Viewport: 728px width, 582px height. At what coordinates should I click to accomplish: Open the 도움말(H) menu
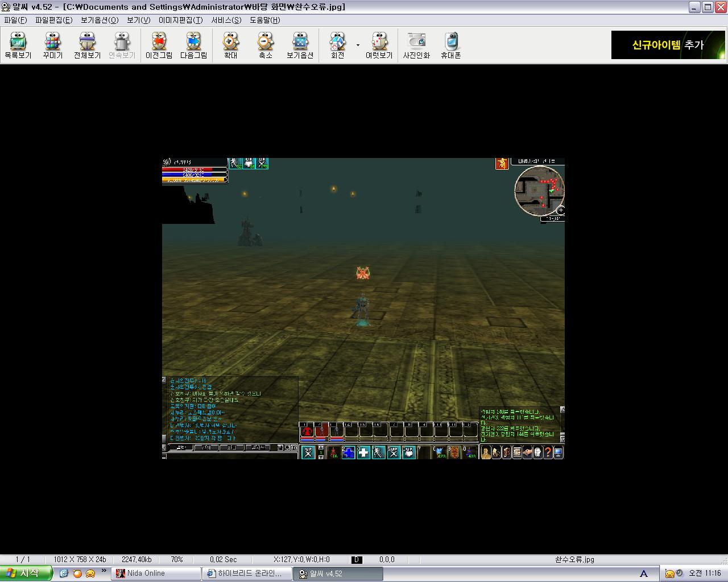[264, 20]
